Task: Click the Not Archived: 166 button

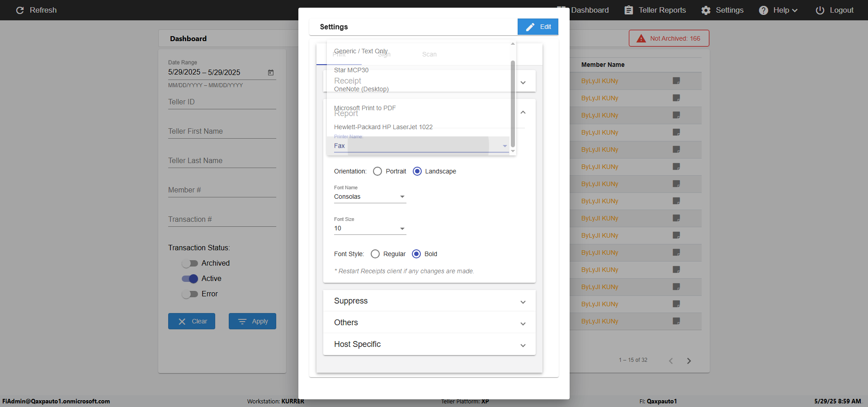Action: [x=669, y=38]
